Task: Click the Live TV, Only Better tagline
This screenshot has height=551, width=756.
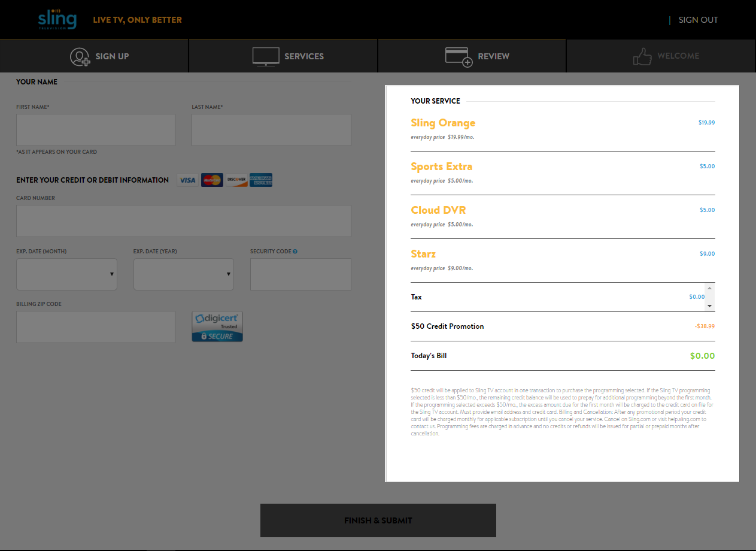Action: [x=138, y=20]
